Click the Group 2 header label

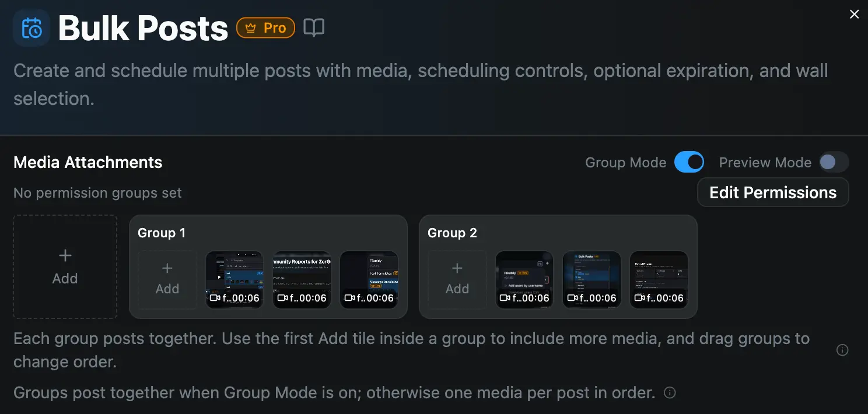pyautogui.click(x=452, y=233)
